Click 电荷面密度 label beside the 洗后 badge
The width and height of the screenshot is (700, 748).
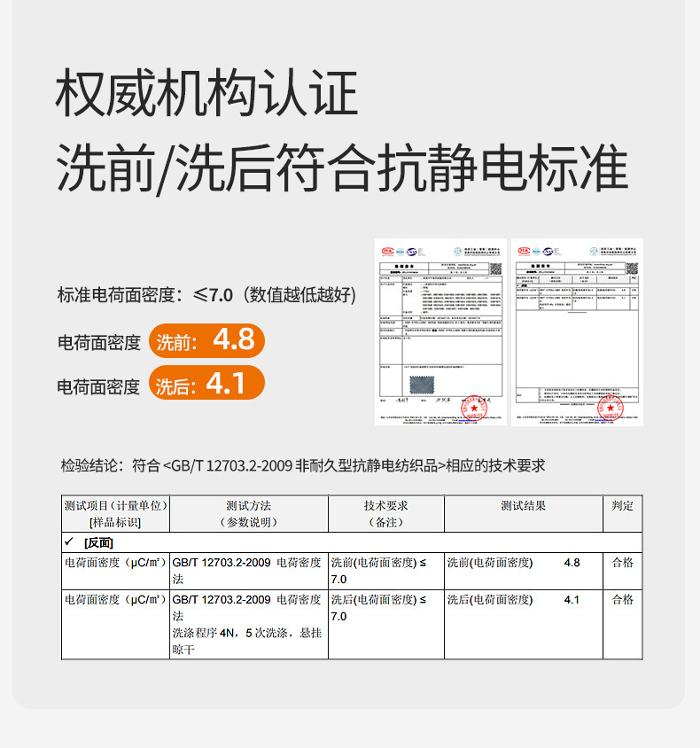(98, 386)
